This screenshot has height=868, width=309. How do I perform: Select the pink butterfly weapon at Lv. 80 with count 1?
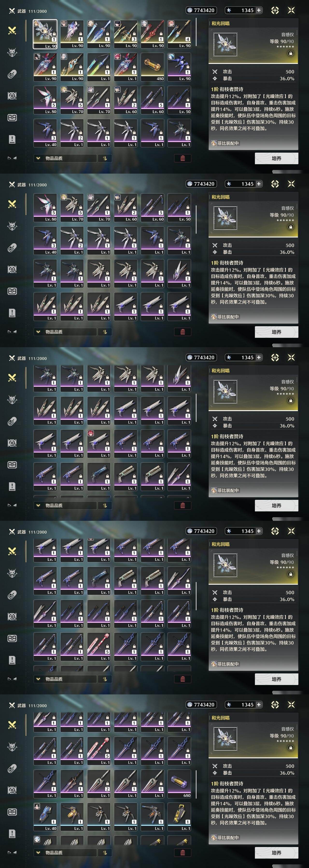pyautogui.click(x=45, y=100)
